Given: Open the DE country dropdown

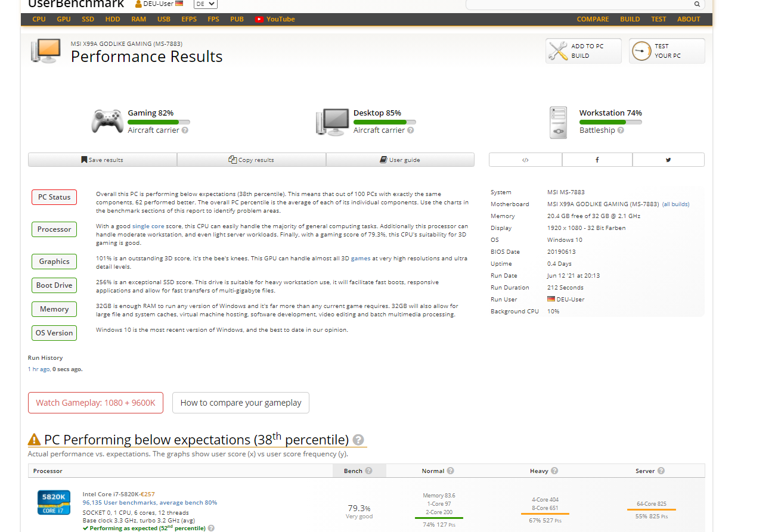Looking at the screenshot, I should click(x=205, y=4).
